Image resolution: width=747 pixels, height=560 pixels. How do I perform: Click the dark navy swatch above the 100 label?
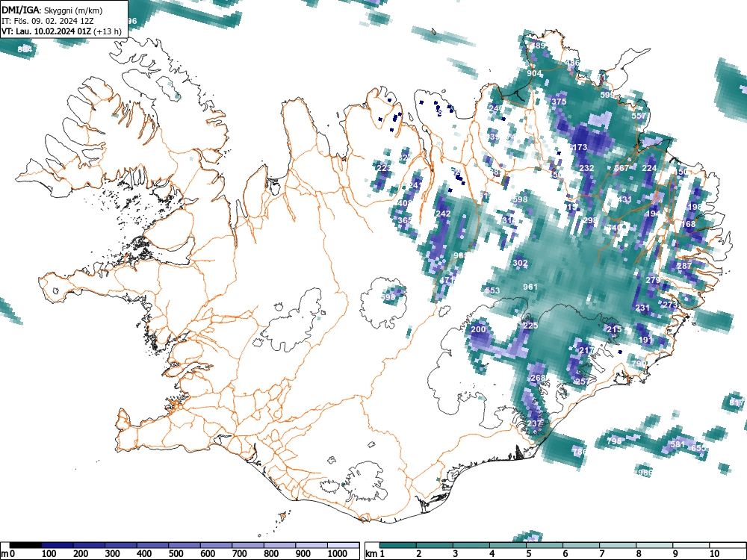pos(58,545)
